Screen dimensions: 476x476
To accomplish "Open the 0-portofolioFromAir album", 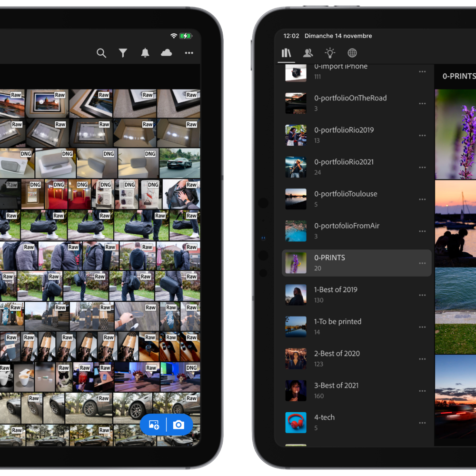I will 357,231.
